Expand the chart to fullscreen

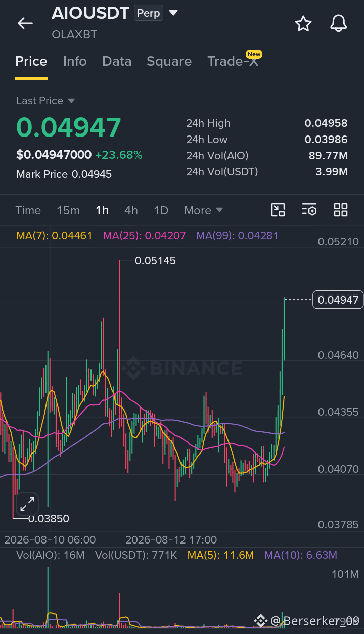[x=27, y=504]
